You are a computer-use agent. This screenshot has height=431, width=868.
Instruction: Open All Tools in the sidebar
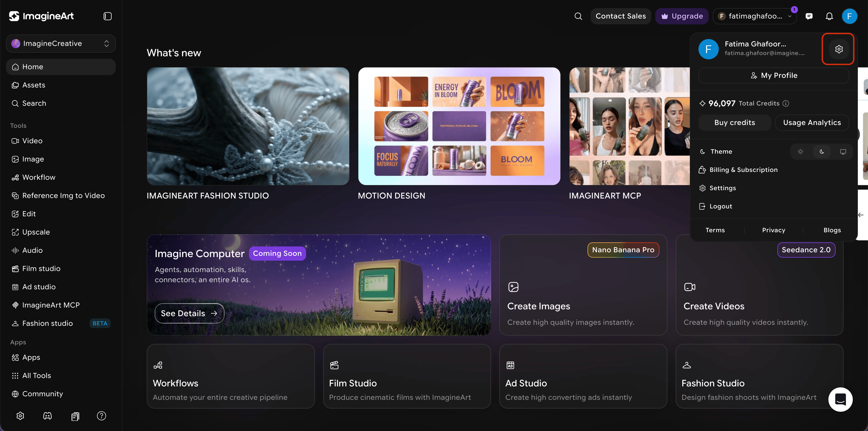pos(61,375)
